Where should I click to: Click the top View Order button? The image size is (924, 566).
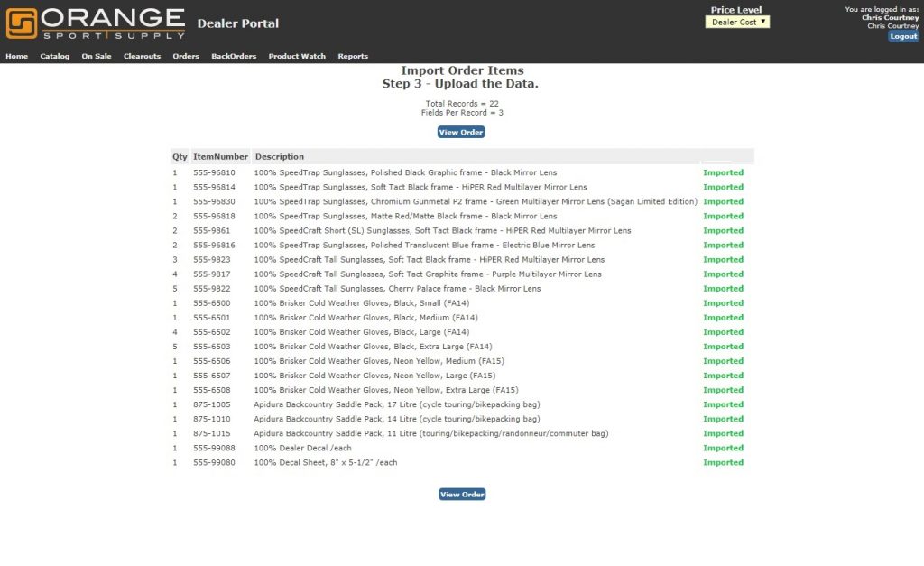(461, 132)
